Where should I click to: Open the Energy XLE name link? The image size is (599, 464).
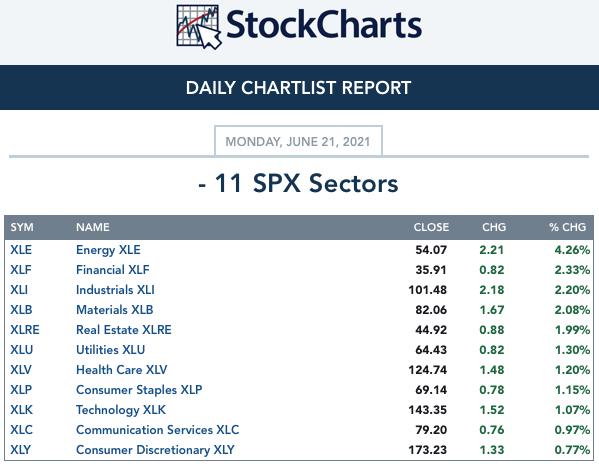coord(108,250)
